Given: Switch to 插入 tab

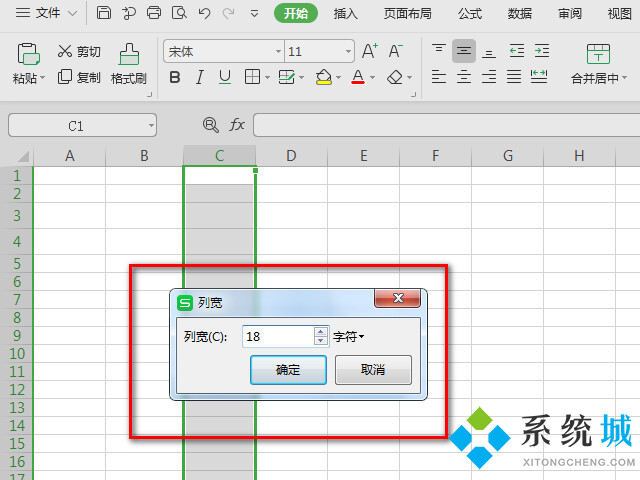Looking at the screenshot, I should (x=345, y=14).
